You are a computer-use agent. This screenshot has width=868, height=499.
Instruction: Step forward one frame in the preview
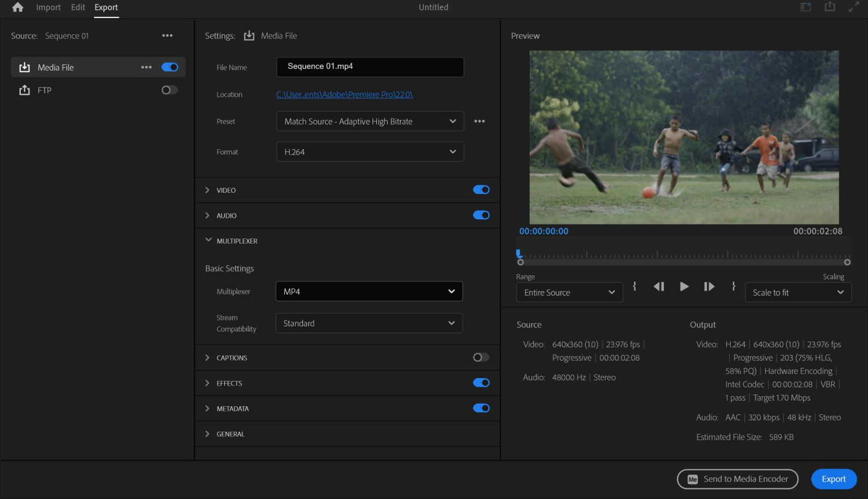709,287
